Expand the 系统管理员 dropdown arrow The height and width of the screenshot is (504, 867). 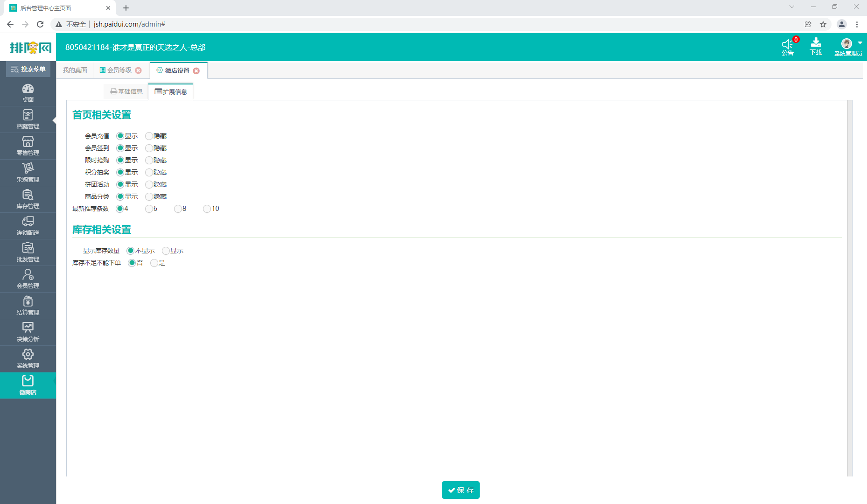point(860,43)
